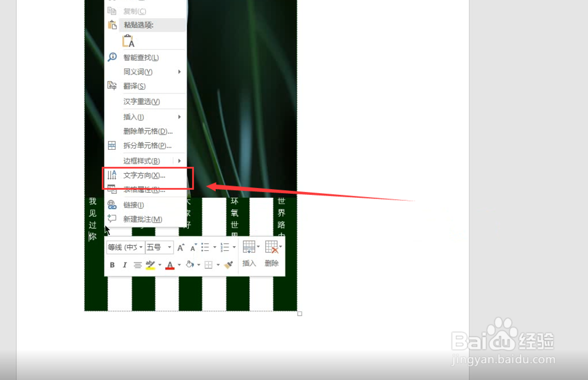This screenshot has width=588, height=380.
Task: Click the border painter brush icon
Action: point(228,265)
